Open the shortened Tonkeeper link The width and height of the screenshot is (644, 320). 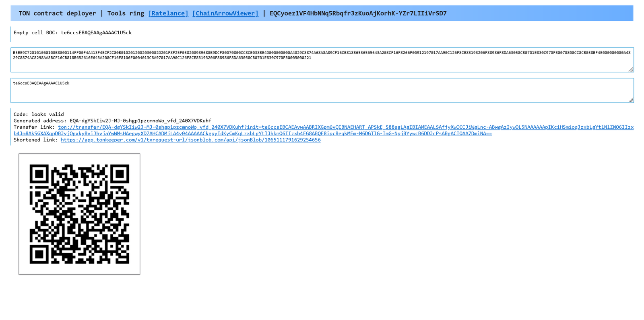(191, 140)
